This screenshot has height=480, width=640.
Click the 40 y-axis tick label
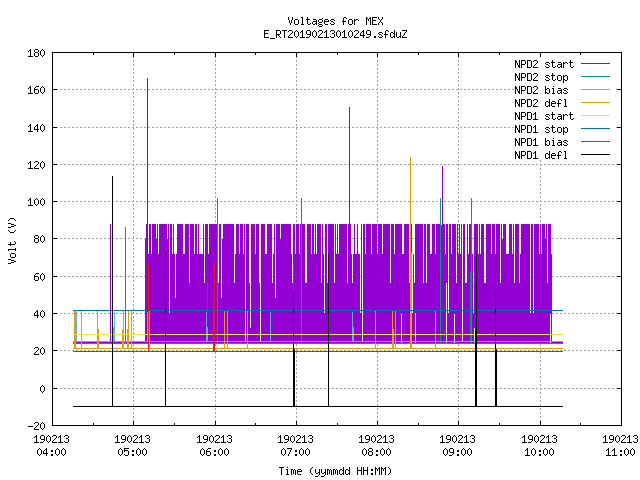point(39,314)
